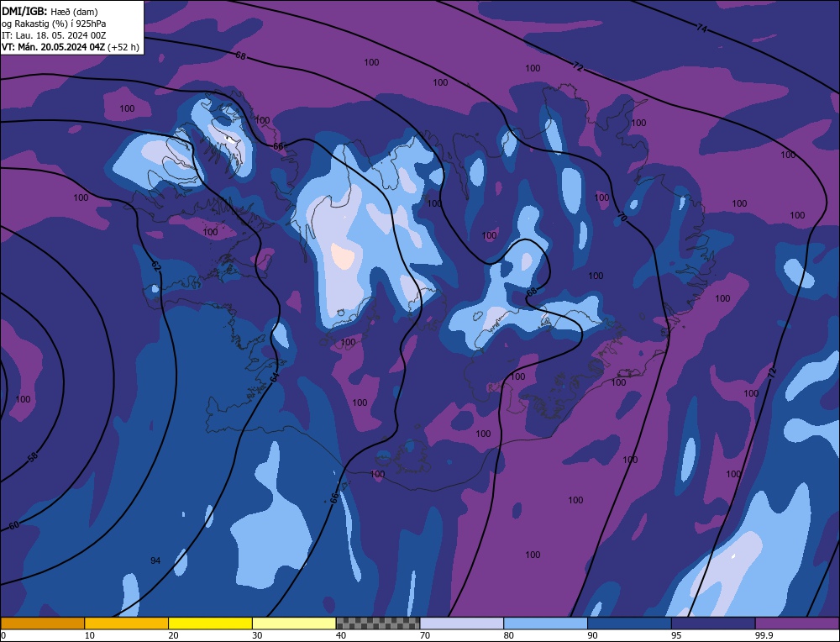Click the '30' legend tick label
The height and width of the screenshot is (642, 840).
click(x=258, y=635)
